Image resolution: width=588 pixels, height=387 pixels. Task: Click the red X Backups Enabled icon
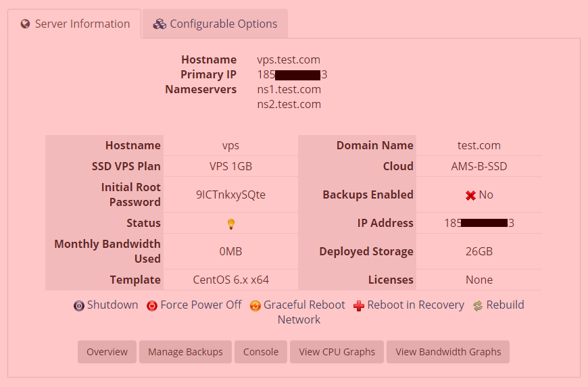coord(470,195)
